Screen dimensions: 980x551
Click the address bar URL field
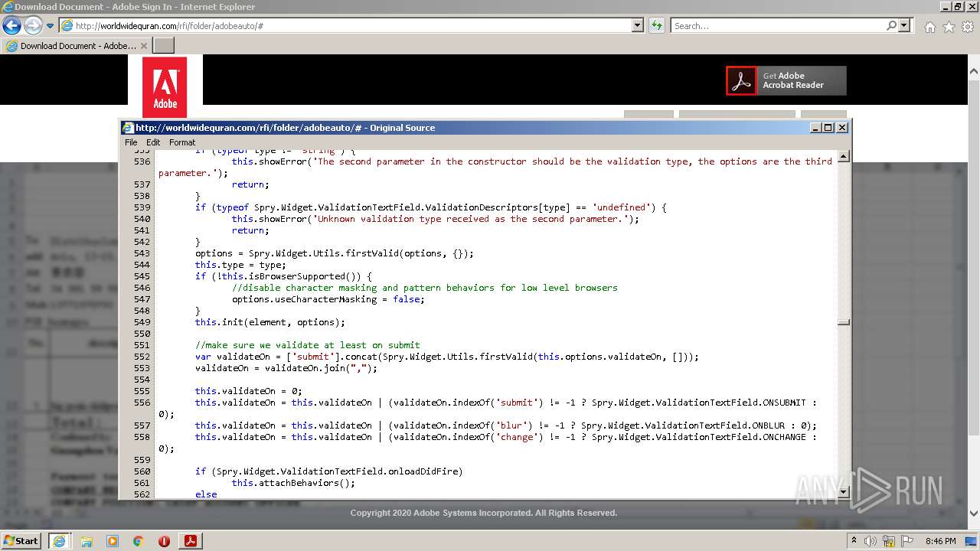pos(345,25)
